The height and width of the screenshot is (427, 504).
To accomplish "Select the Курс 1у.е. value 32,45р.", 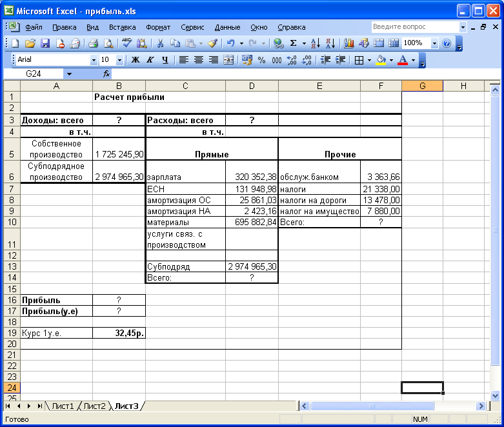I will click(x=119, y=333).
